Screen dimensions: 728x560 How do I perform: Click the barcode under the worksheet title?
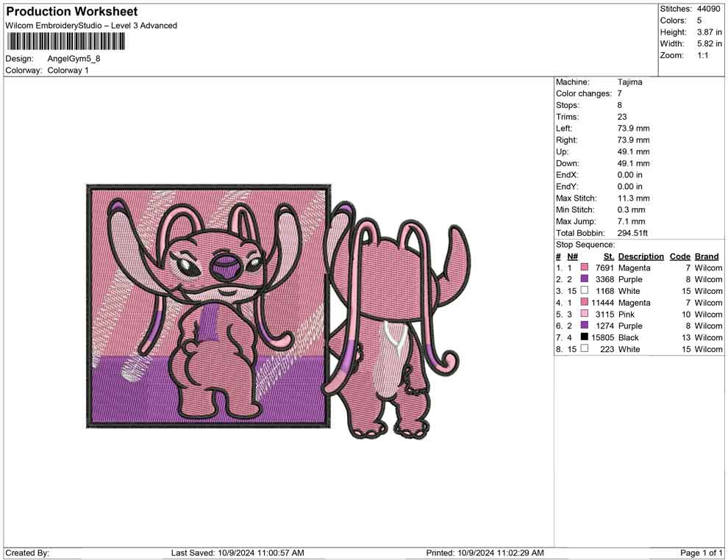pos(65,42)
